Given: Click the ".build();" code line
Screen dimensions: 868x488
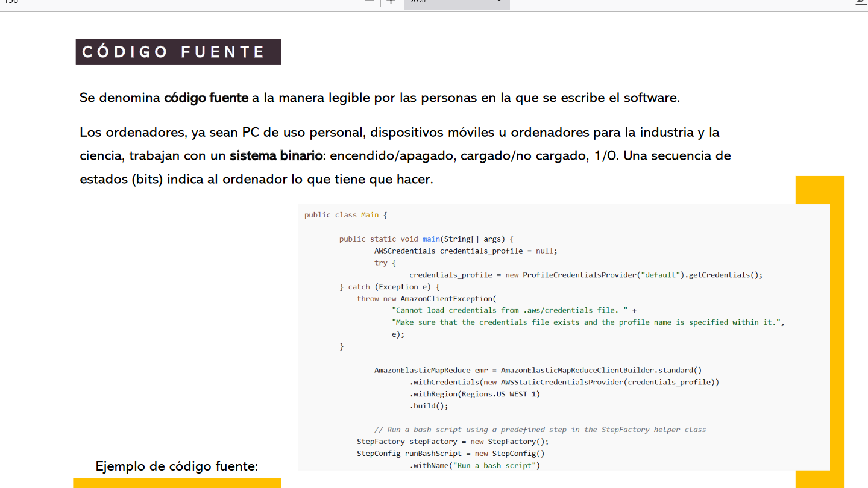Looking at the screenshot, I should (429, 406).
